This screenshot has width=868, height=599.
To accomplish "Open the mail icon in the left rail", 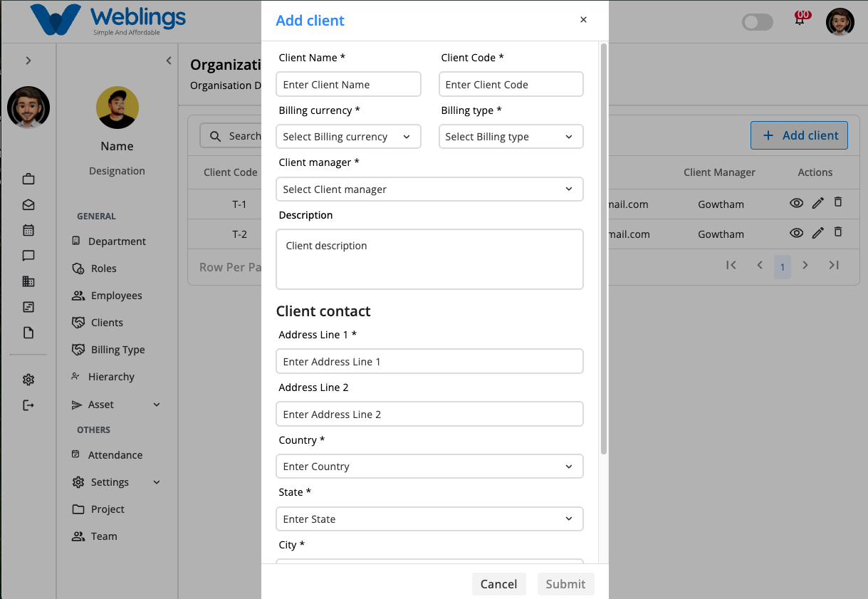I will tap(28, 204).
